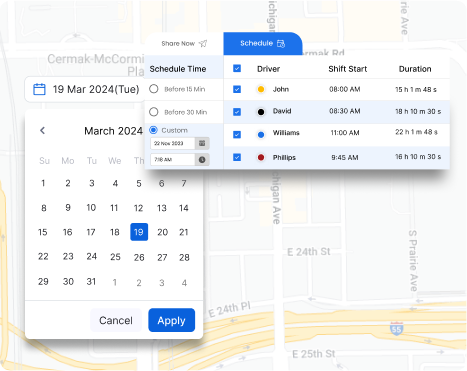Uncheck the checkbox for David

(237, 112)
